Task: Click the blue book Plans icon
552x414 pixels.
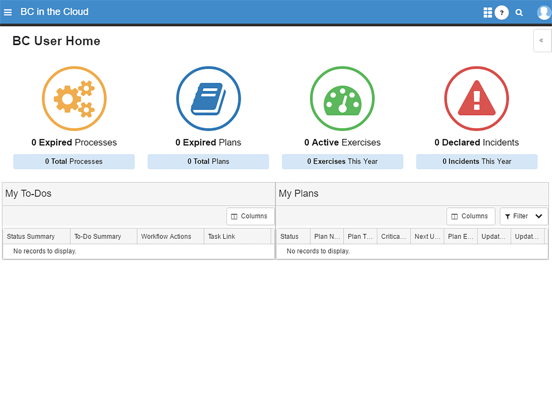Action: pyautogui.click(x=208, y=99)
